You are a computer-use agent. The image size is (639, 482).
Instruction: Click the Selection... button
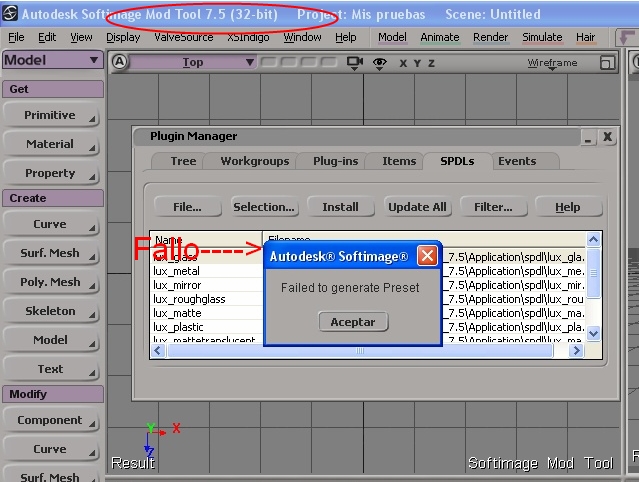click(264, 207)
